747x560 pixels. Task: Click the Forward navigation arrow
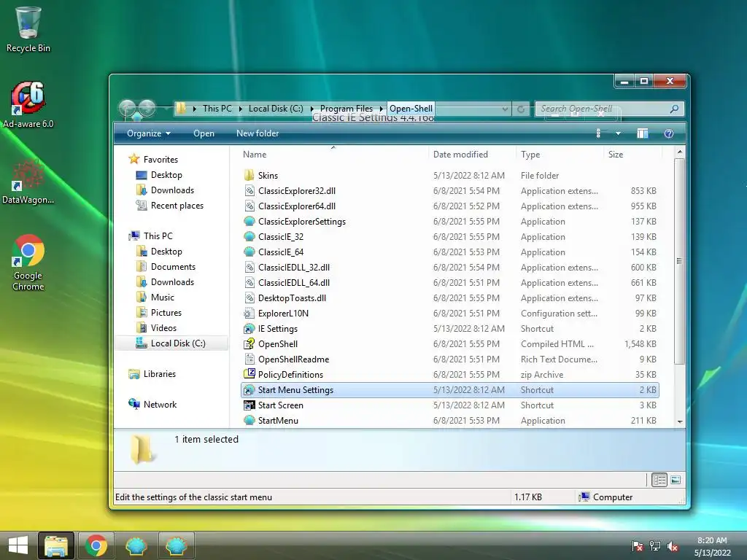click(147, 109)
